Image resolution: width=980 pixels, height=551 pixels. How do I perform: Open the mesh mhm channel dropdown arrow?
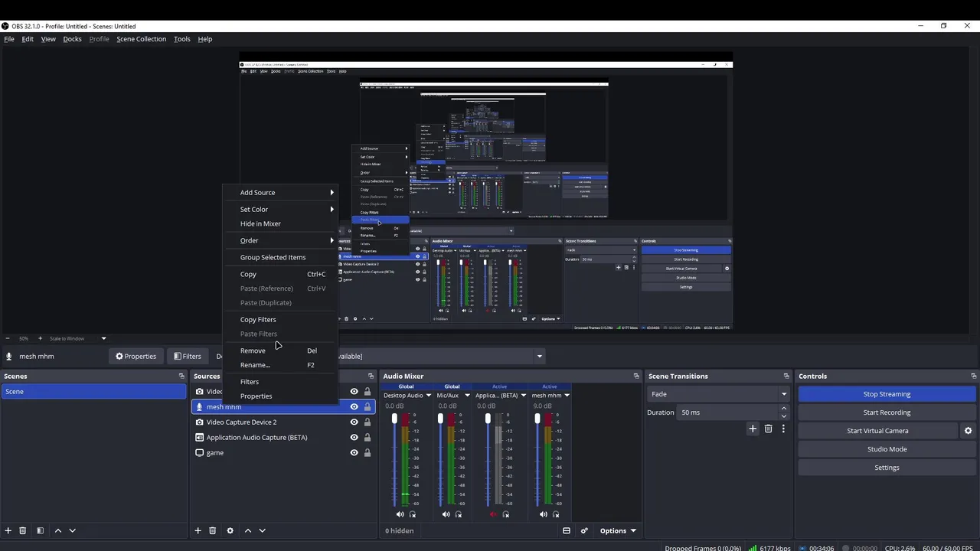(567, 396)
